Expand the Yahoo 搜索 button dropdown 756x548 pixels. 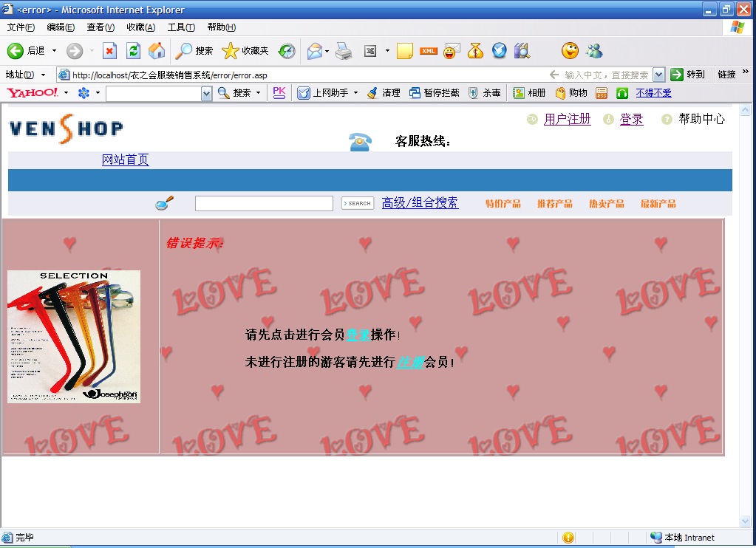(x=259, y=92)
